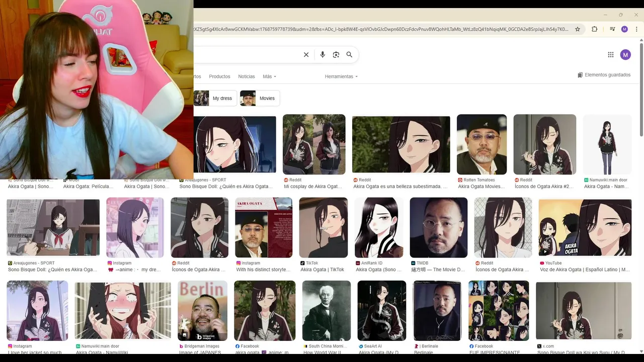Open Elementos guardados saved items
Screen dimensions: 644x362
604,75
